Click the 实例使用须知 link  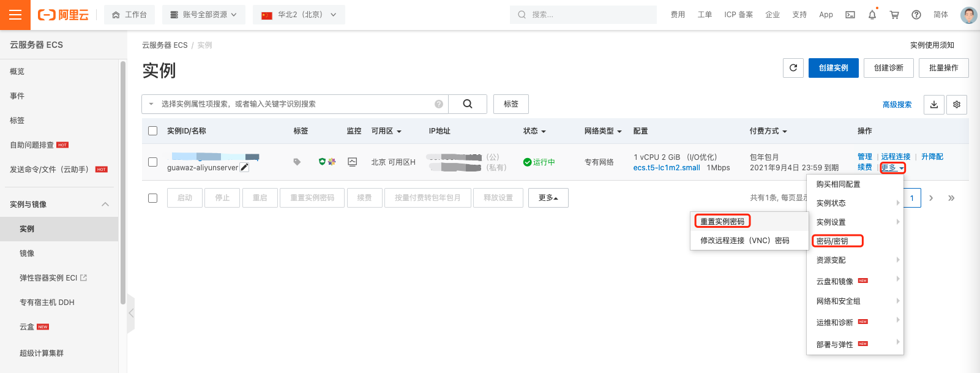[x=932, y=45]
